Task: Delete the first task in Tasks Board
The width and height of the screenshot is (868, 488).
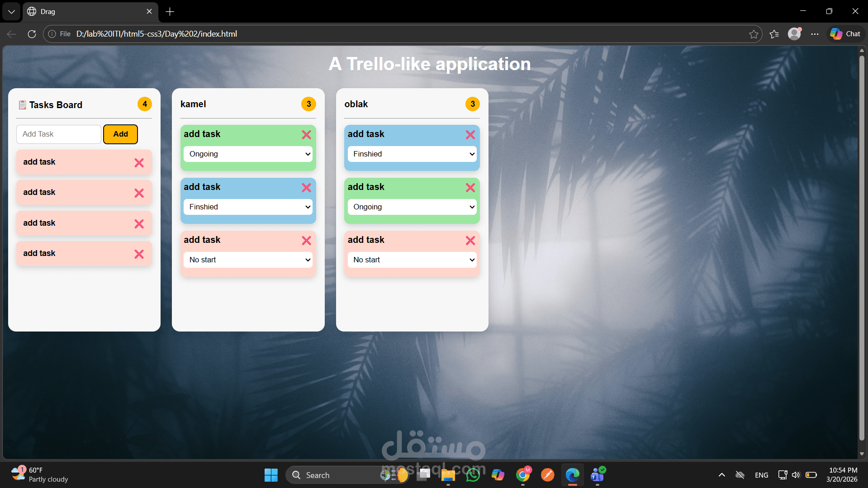Action: 139,162
